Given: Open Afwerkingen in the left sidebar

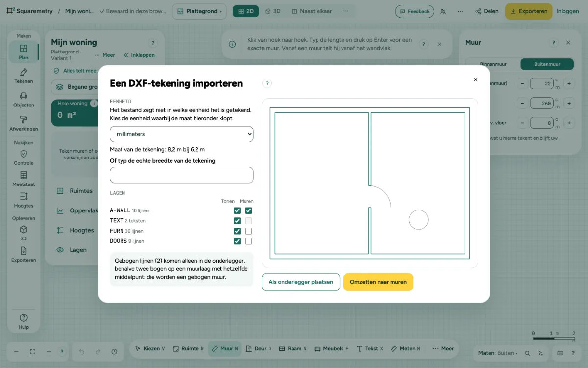Looking at the screenshot, I should (x=24, y=123).
